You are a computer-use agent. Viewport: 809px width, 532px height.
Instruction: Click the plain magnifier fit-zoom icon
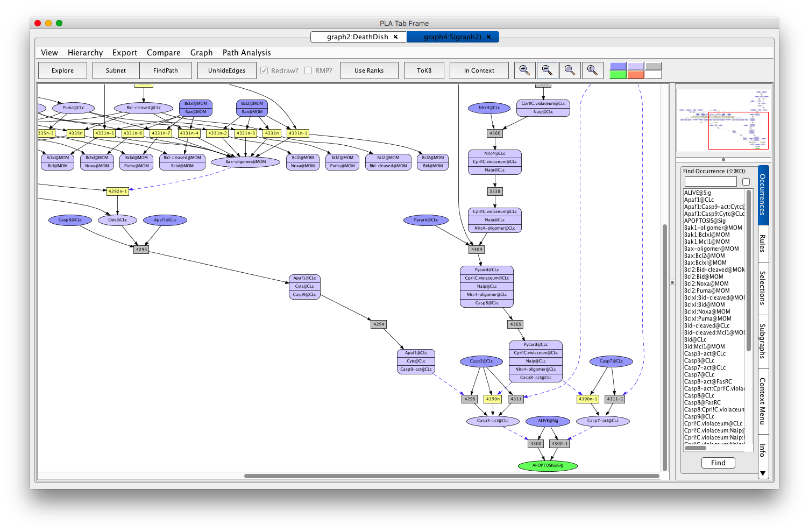(x=570, y=70)
